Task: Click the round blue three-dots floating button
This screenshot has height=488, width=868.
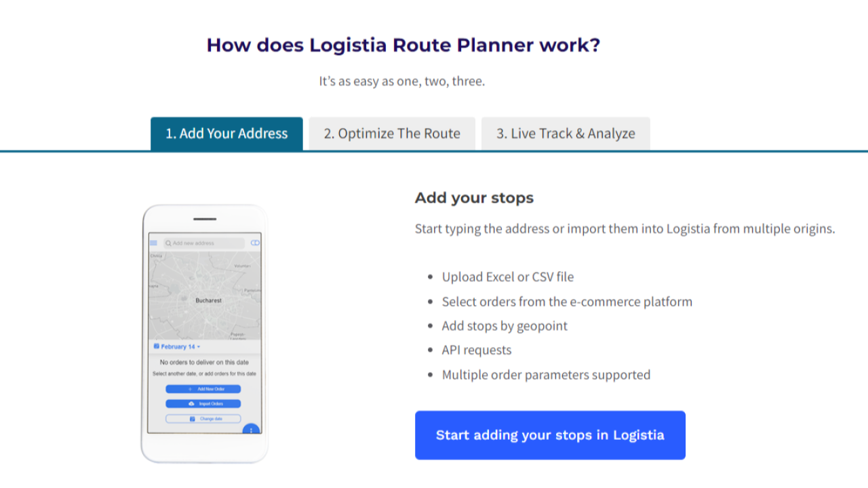Action: click(251, 430)
